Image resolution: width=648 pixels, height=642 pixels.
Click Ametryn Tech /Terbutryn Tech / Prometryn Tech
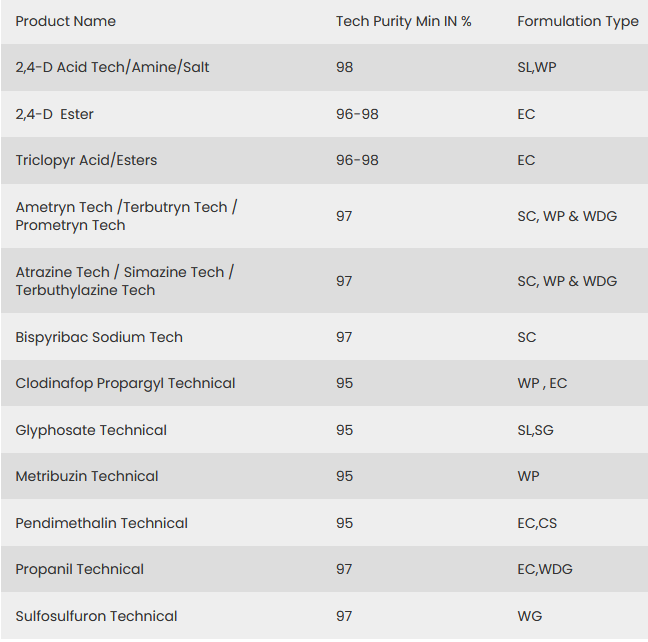126,216
